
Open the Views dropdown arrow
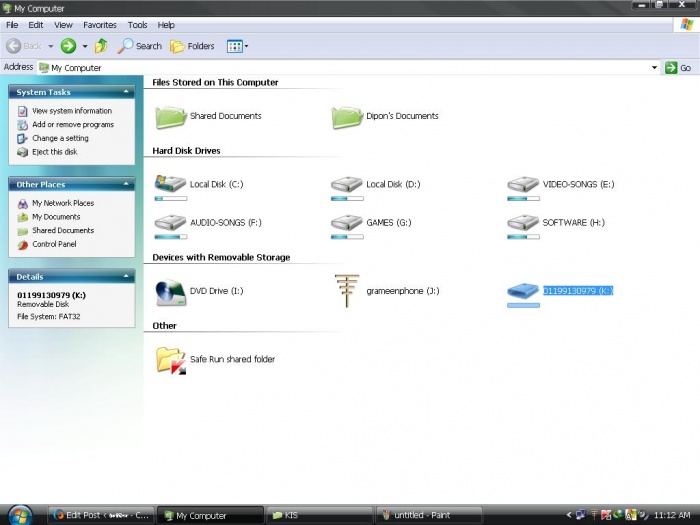pyautogui.click(x=246, y=46)
